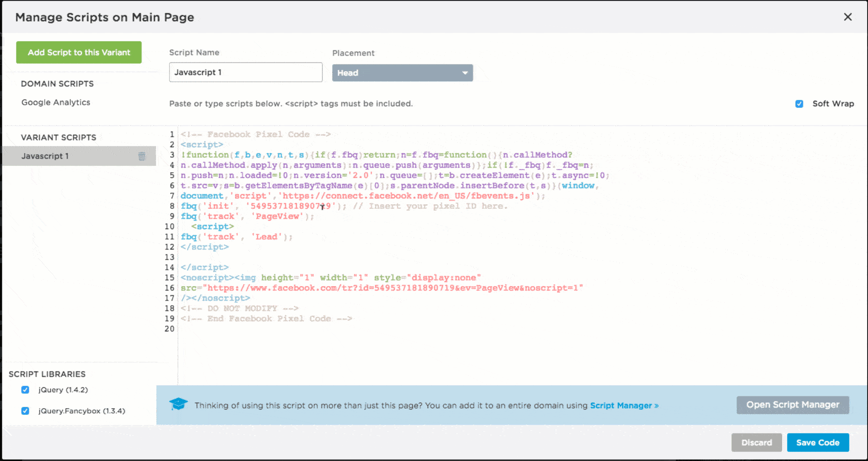This screenshot has height=461, width=868.
Task: Click closing /script tag on line 12
Action: pos(205,247)
